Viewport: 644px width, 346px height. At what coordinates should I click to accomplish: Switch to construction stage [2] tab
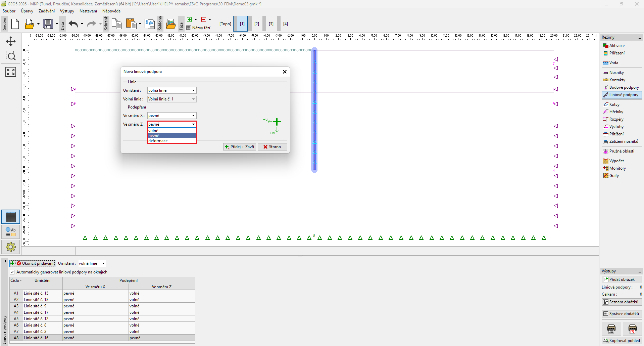[257, 24]
